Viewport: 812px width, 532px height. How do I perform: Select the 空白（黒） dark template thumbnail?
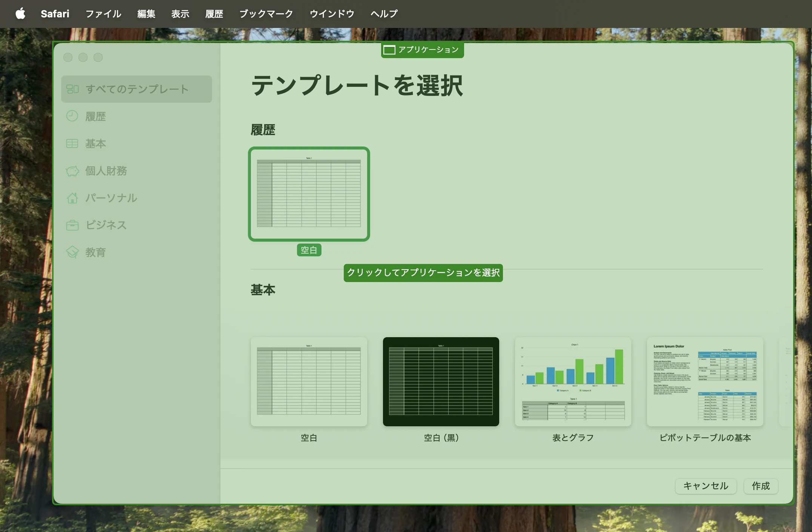[441, 382]
